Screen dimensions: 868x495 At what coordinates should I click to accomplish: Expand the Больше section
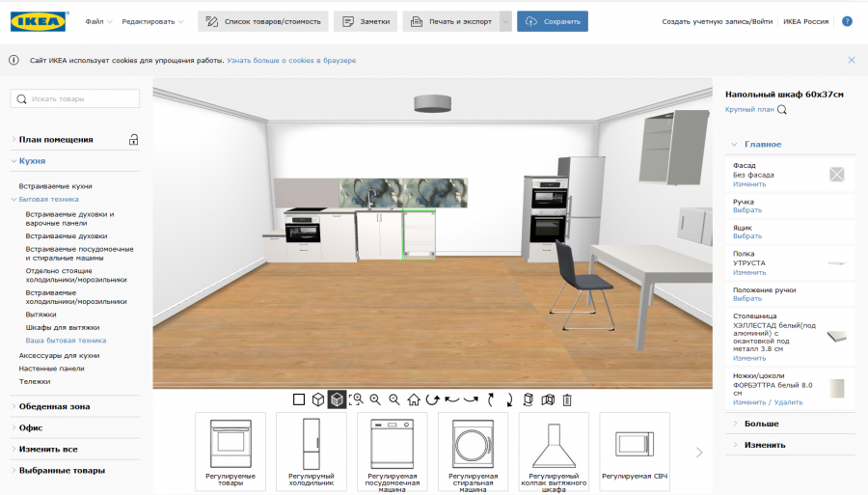coord(761,424)
